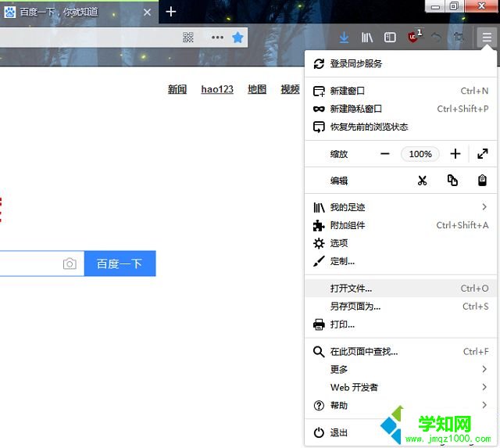Click the 百度一下 search button
The width and height of the screenshot is (500, 448).
point(120,263)
